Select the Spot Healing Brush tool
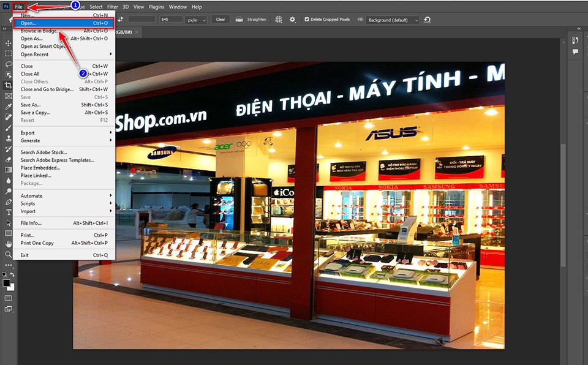The height and width of the screenshot is (365, 588). (x=8, y=117)
